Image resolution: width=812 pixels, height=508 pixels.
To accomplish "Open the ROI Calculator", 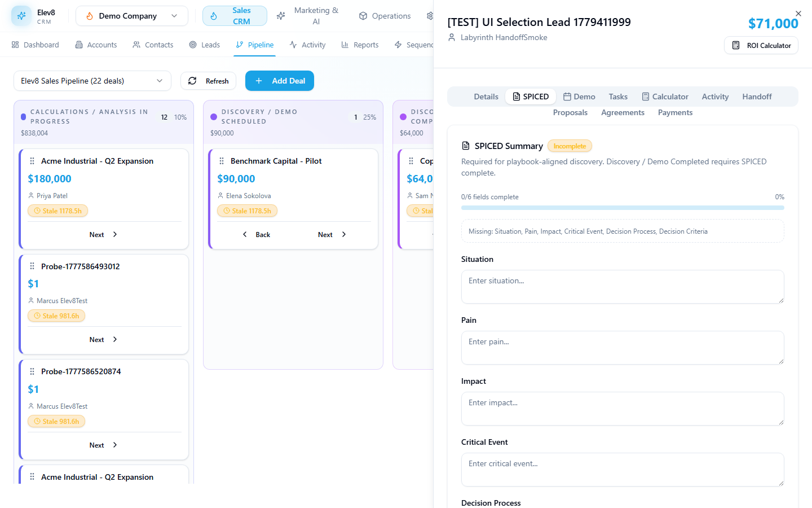I will [x=761, y=45].
